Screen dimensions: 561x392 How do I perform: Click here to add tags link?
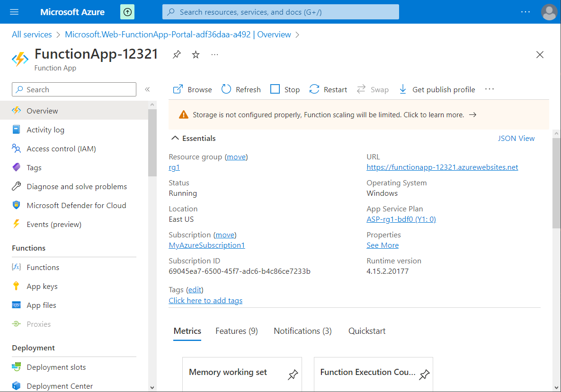206,301
